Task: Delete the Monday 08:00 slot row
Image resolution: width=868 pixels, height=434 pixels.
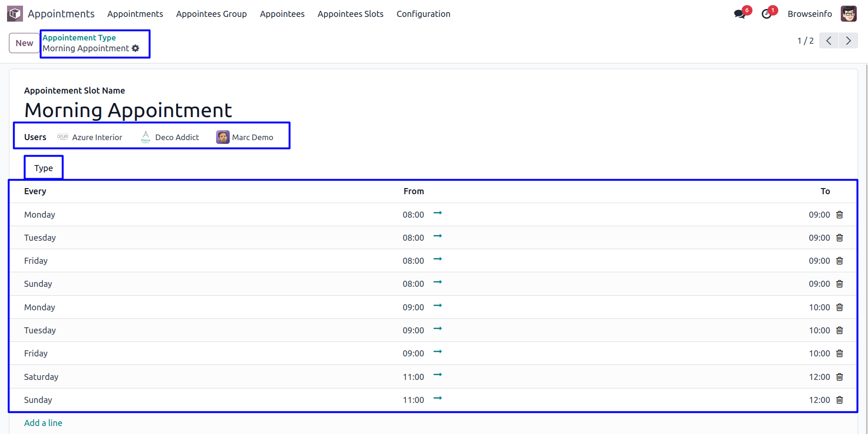Action: tap(839, 215)
